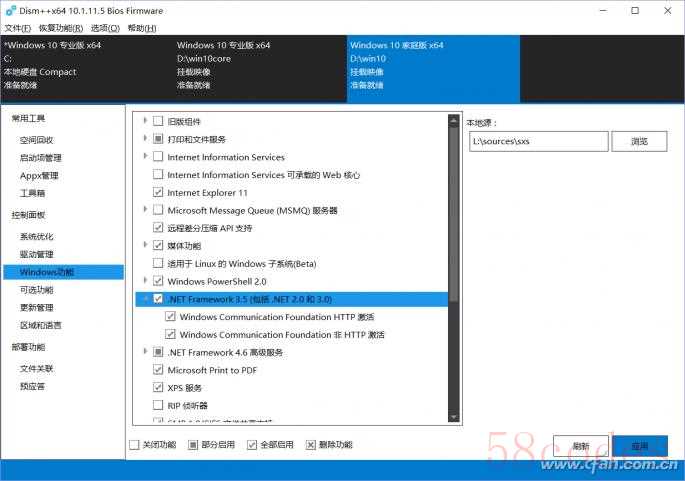Collapse the .NET Framework 3.5 node
The image size is (685, 481).
coord(145,299)
